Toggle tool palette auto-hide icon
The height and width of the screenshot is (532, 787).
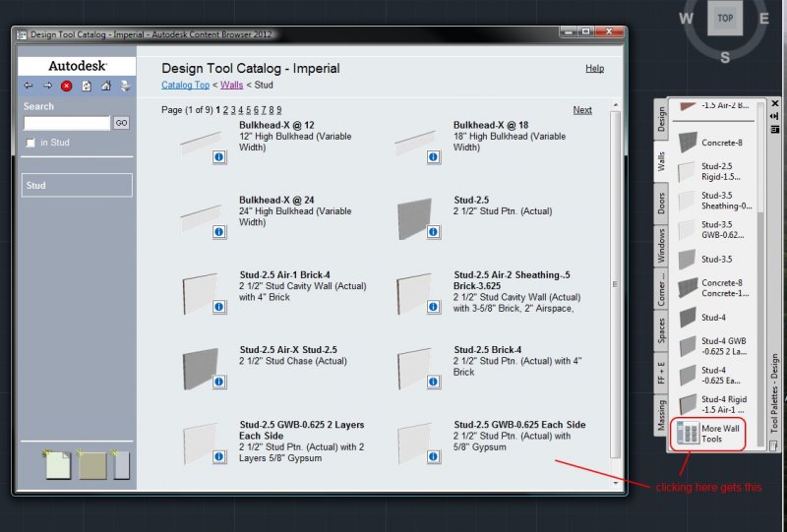click(775, 116)
